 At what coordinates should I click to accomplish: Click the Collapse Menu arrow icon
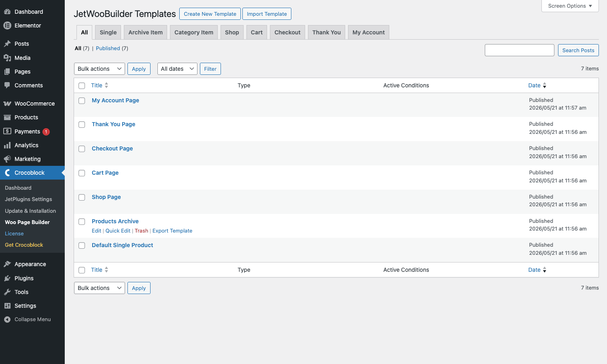click(7, 320)
